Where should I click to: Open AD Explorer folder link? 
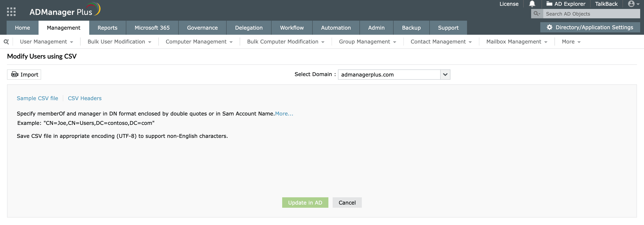pyautogui.click(x=566, y=4)
